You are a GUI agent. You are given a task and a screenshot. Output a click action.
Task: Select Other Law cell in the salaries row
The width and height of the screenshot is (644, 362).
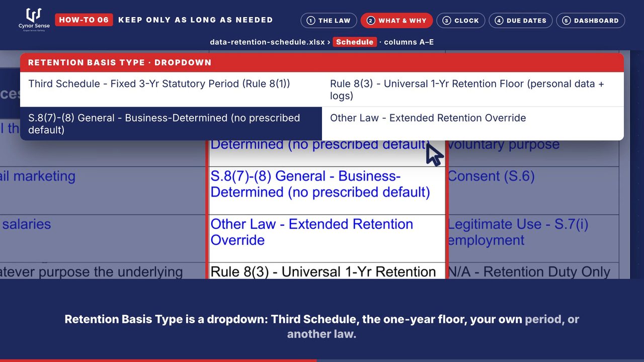point(326,239)
